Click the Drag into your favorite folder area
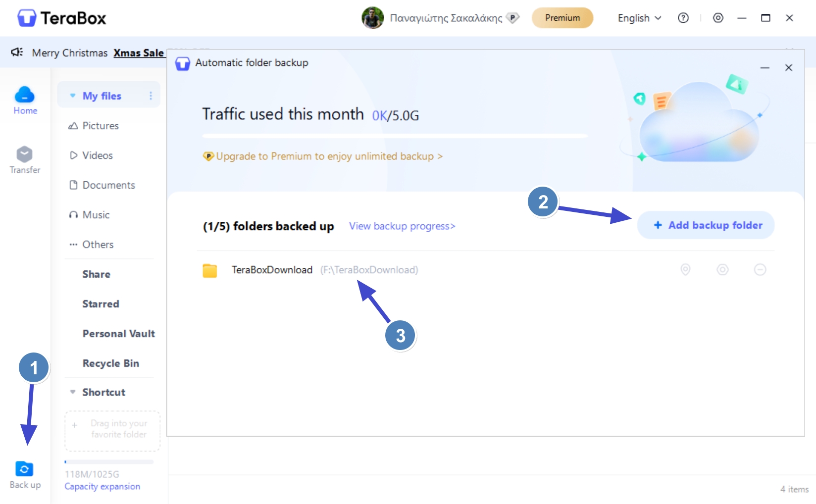The width and height of the screenshot is (816, 504). coord(112,431)
